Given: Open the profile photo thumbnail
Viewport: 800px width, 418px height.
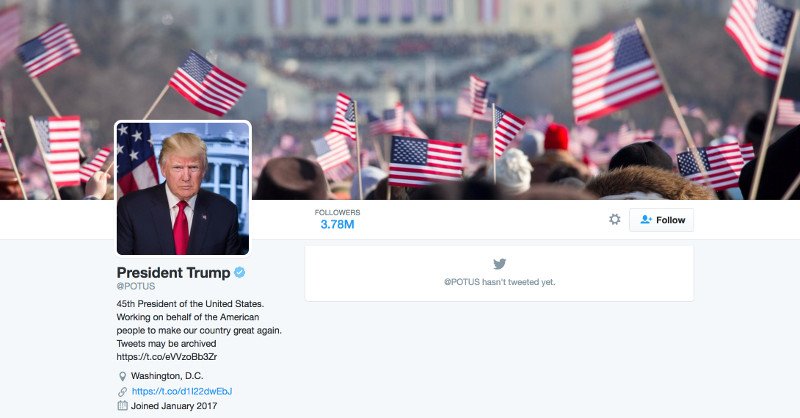Looking at the screenshot, I should (183, 188).
